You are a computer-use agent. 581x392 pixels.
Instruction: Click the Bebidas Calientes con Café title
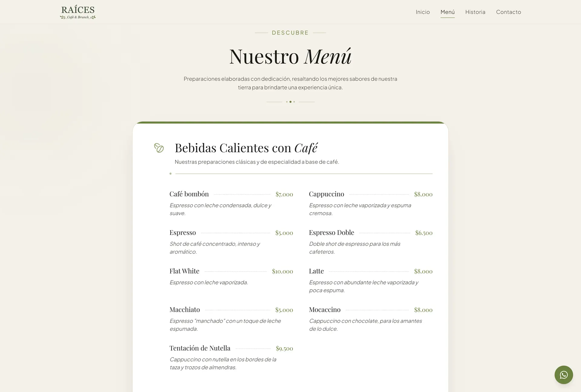tap(246, 148)
